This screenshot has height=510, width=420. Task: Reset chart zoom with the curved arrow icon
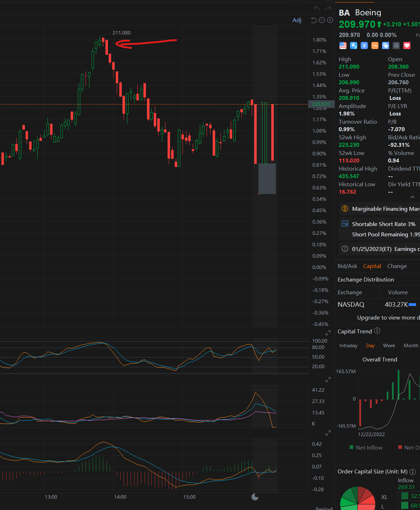click(313, 20)
